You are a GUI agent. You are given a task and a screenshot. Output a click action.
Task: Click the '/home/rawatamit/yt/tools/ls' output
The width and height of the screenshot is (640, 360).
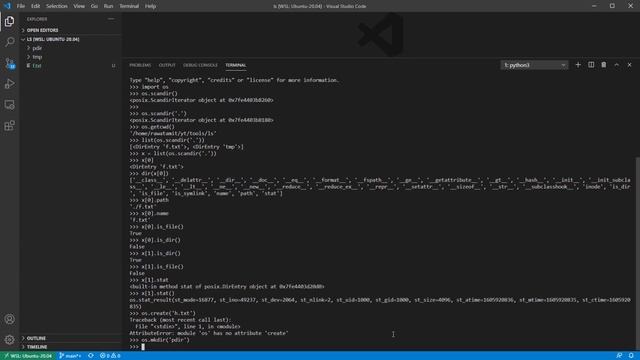[173, 133]
